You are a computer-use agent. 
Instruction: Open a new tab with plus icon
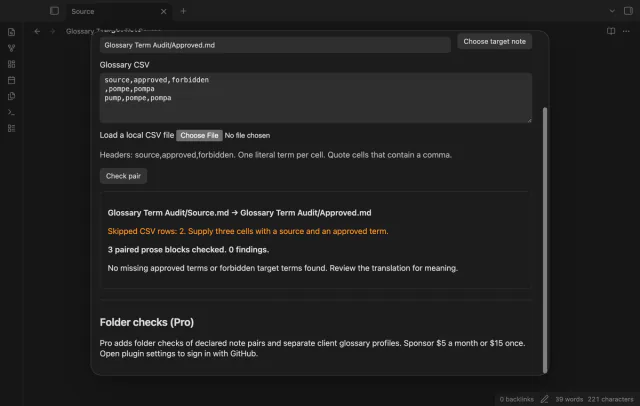pyautogui.click(x=183, y=11)
